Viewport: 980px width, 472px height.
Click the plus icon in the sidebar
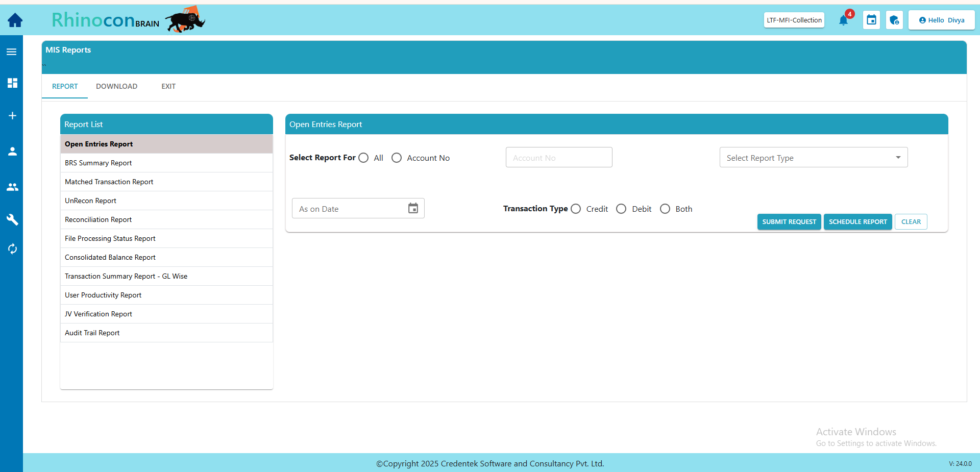click(x=12, y=116)
